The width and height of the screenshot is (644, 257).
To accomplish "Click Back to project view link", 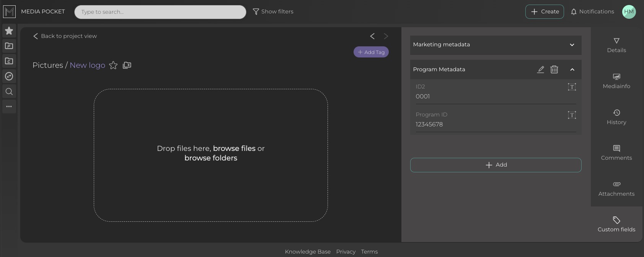I will (65, 36).
